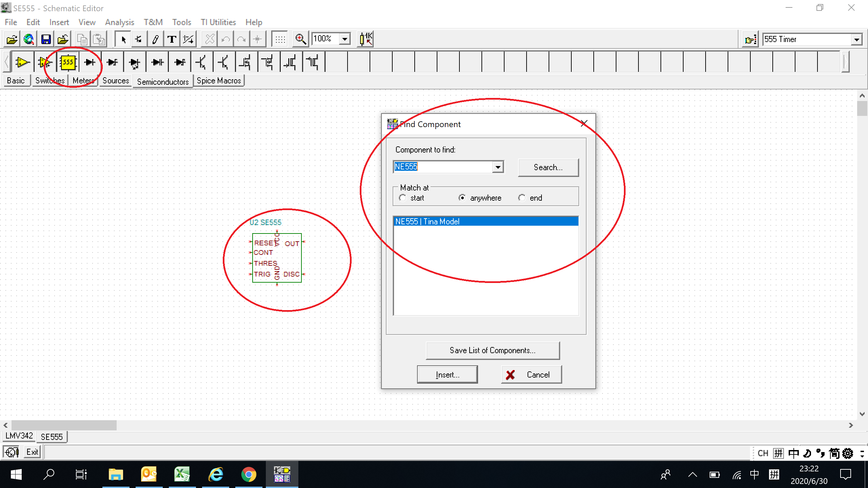Insert the last JFET transistor icon

[314, 62]
